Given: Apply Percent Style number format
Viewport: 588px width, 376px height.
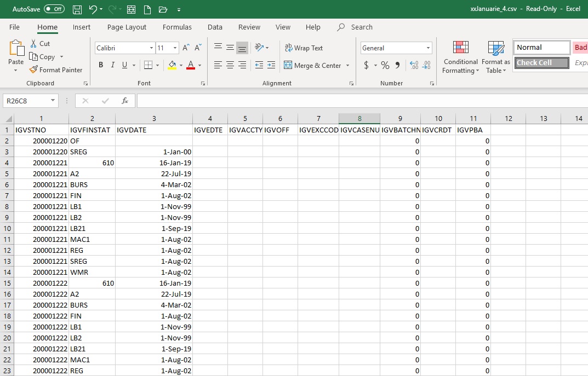Looking at the screenshot, I should point(385,66).
